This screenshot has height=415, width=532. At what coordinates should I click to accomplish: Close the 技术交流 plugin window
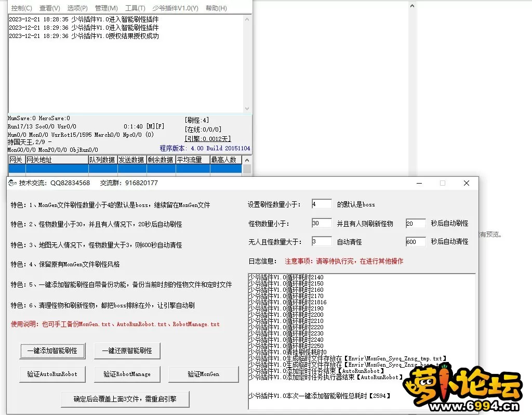click(467, 183)
